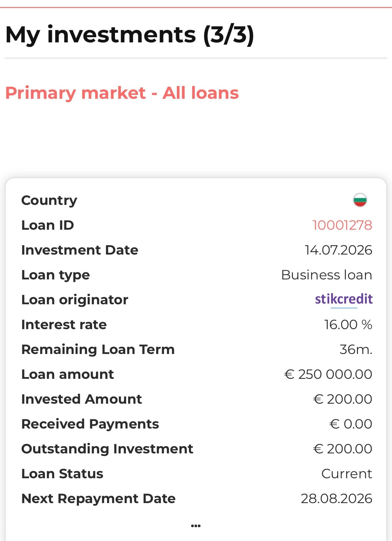The width and height of the screenshot is (392, 541).
Task: Select the Outstanding Investment € 200.00 value
Action: coord(343,449)
